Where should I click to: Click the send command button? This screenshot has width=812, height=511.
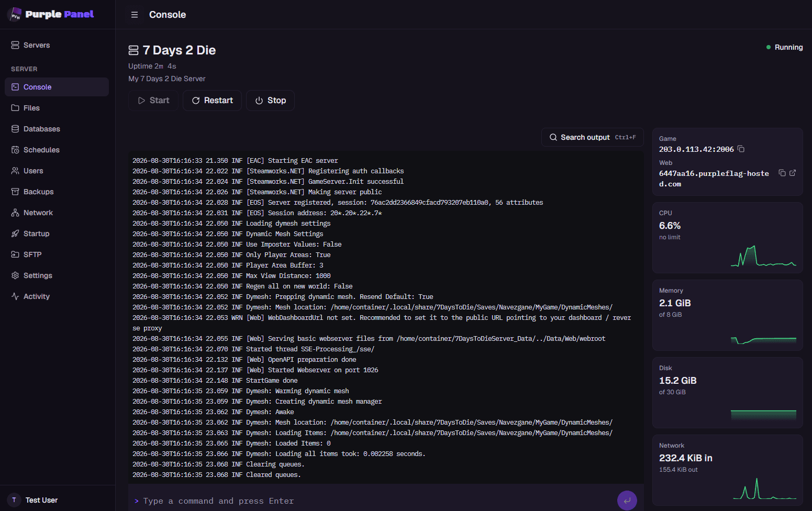[x=627, y=501]
